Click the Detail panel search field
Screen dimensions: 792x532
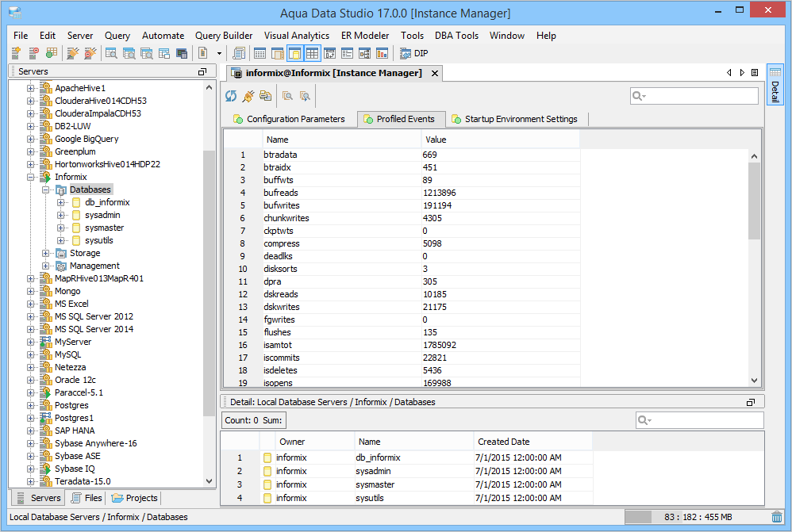[700, 420]
